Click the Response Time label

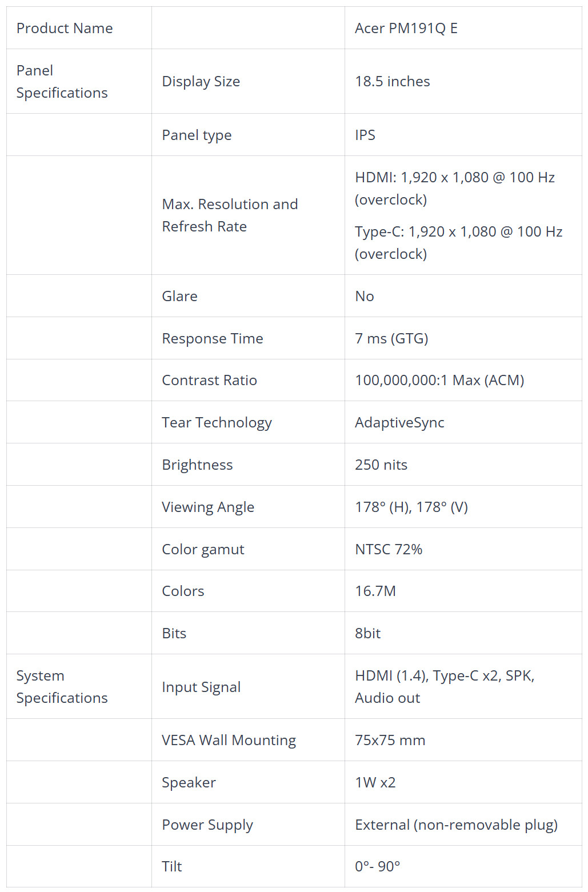click(x=213, y=338)
